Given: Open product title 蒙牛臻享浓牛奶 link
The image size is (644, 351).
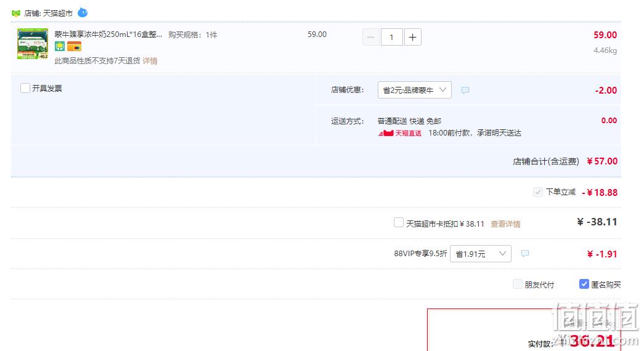Looking at the screenshot, I should tap(108, 34).
